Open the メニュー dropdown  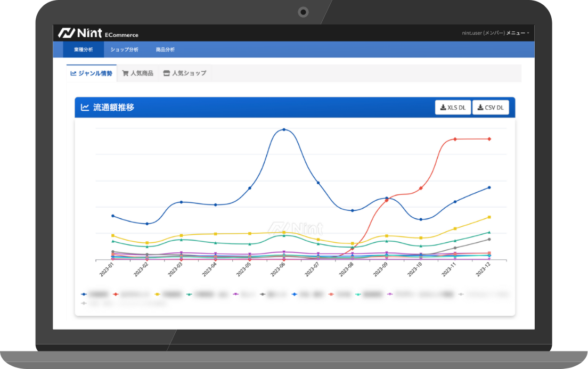[x=517, y=33]
